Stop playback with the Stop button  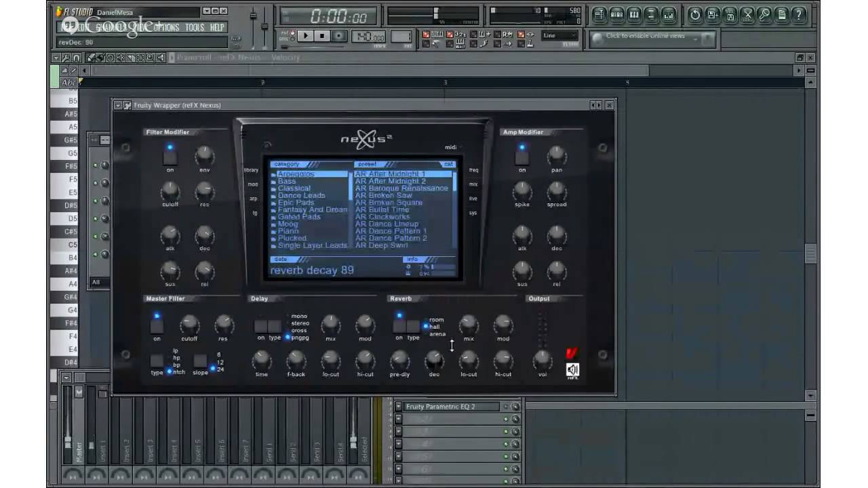[x=323, y=37]
